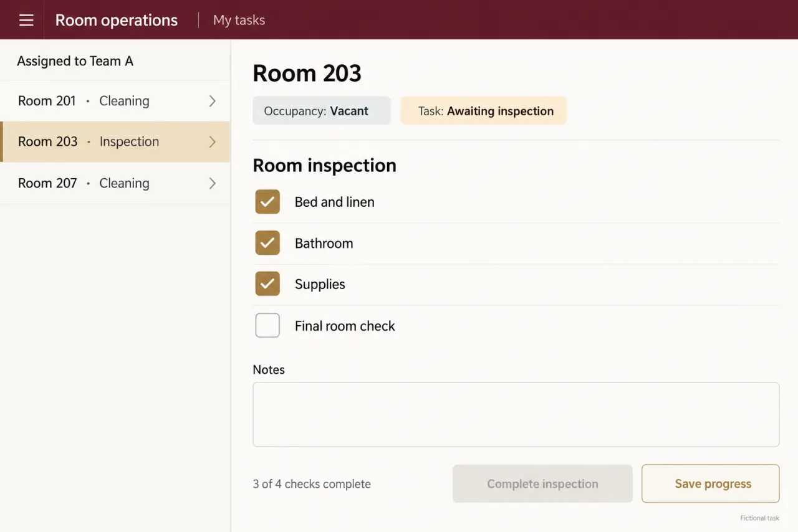Screen dimensions: 798x532
Task: Click the Bed and linen label
Action: [x=335, y=202]
